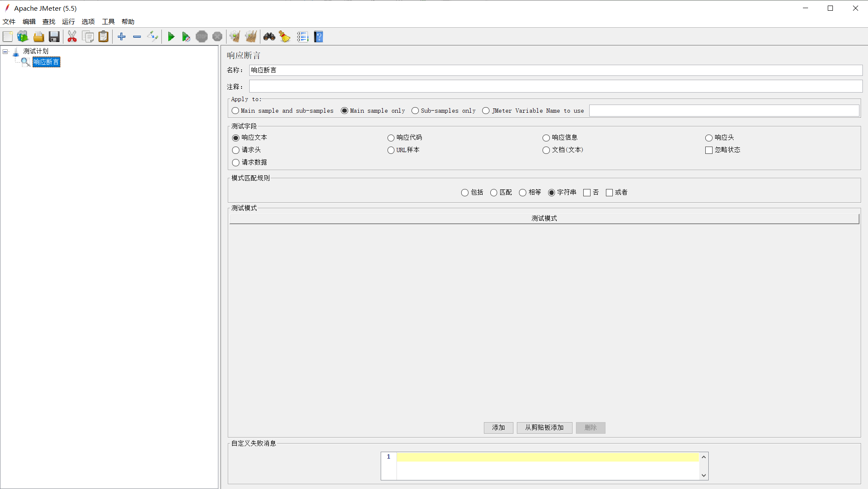The width and height of the screenshot is (868, 489).
Task: Select URL样本 radio button
Action: pyautogui.click(x=391, y=150)
